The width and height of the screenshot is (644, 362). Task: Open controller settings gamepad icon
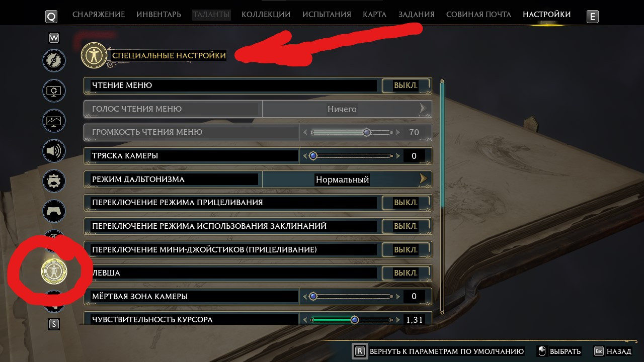point(54,211)
